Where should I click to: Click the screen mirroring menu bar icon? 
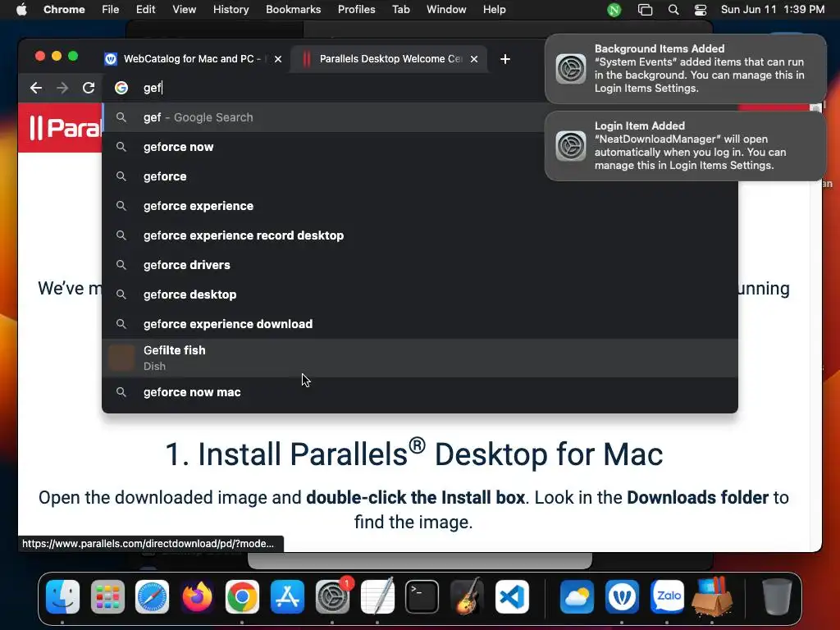point(645,10)
